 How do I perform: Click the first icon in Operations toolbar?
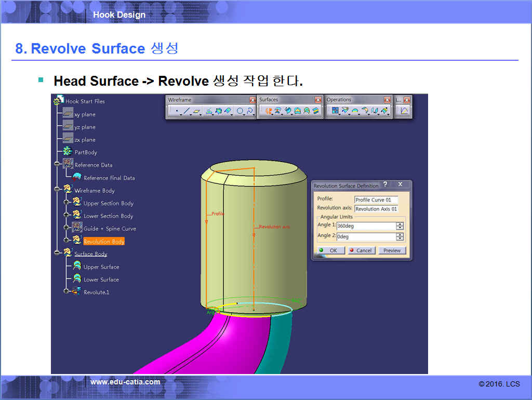point(335,111)
